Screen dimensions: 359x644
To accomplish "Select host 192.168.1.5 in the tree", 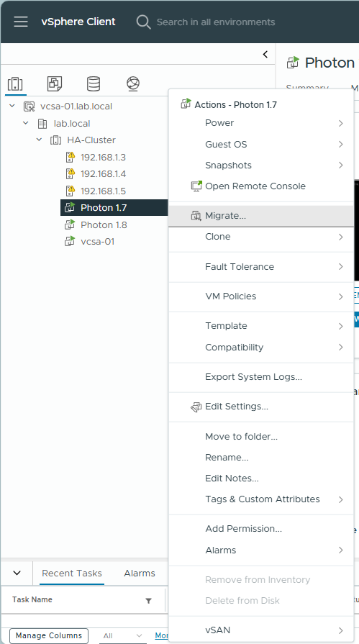I will coord(103,191).
